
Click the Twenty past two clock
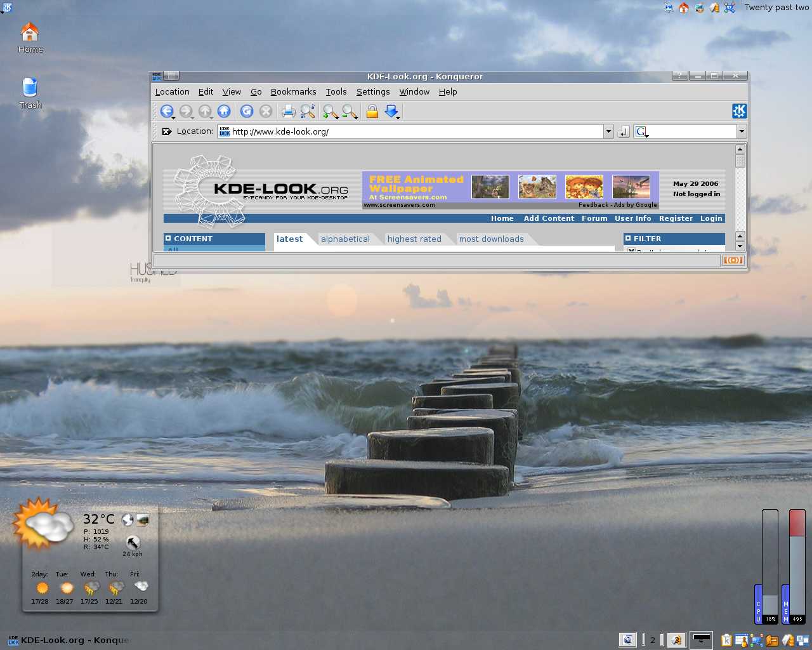(776, 8)
